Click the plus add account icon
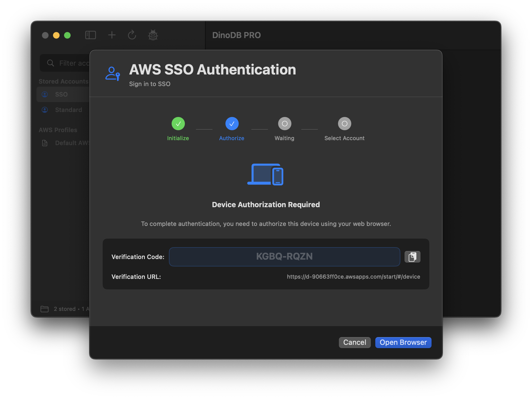Image resolution: width=532 pixels, height=400 pixels. tap(112, 35)
